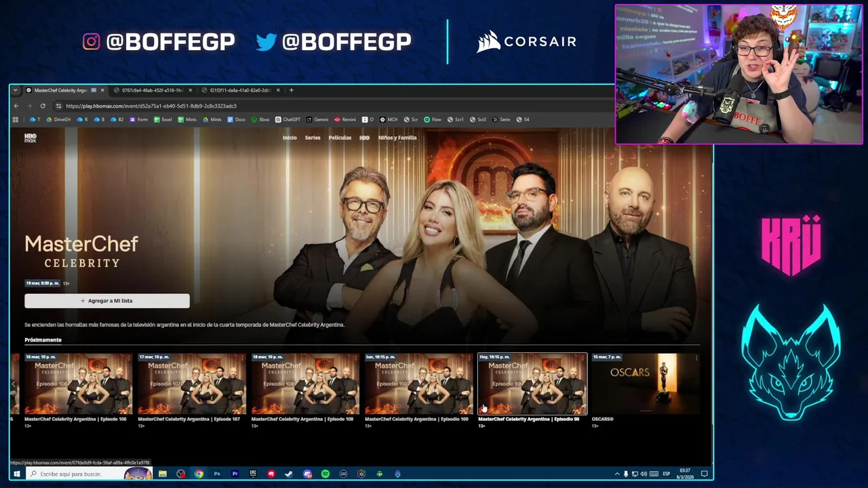The width and height of the screenshot is (868, 488).
Task: Open Photoshop from taskbar
Action: (x=217, y=474)
